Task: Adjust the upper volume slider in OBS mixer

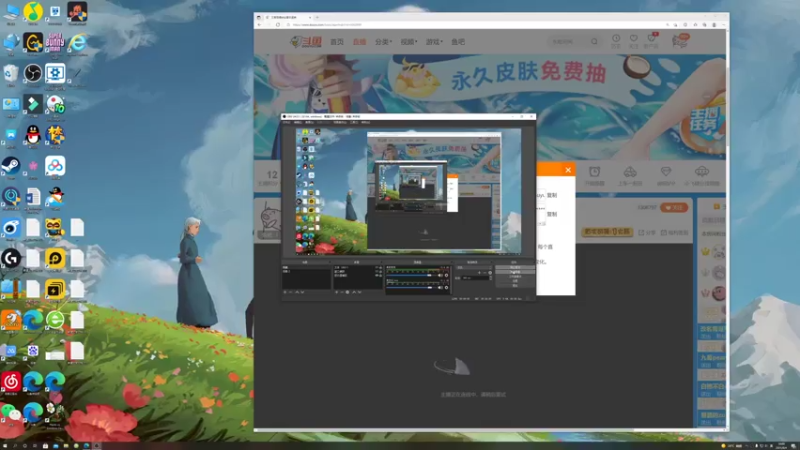Action: pos(412,275)
